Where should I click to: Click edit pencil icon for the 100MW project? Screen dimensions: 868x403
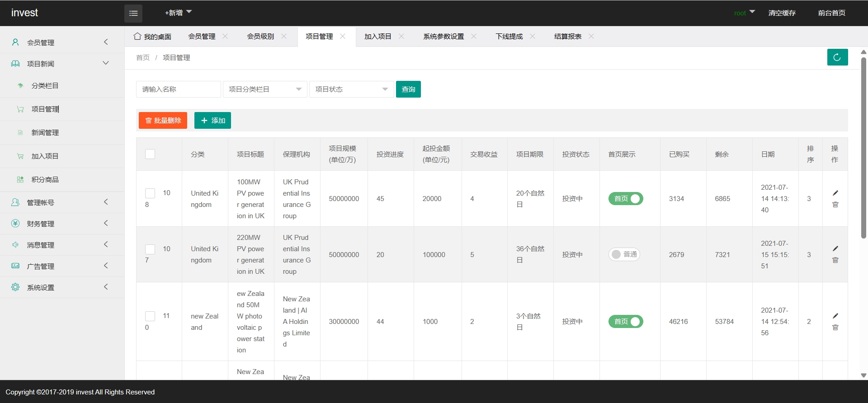point(835,193)
